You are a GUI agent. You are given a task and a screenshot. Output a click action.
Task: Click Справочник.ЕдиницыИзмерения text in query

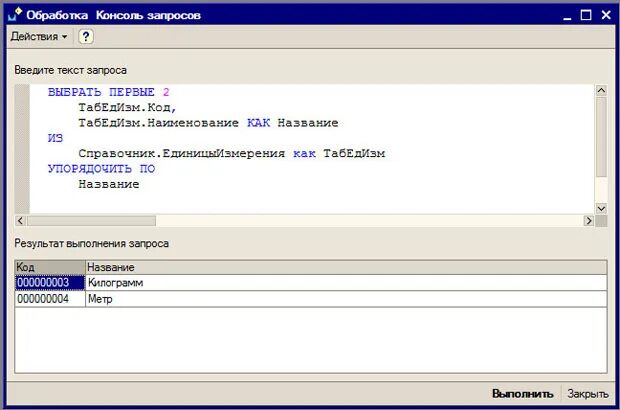tap(181, 153)
